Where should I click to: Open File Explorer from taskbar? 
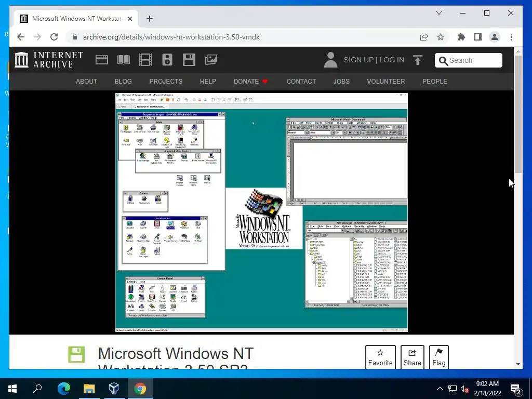tap(89, 388)
